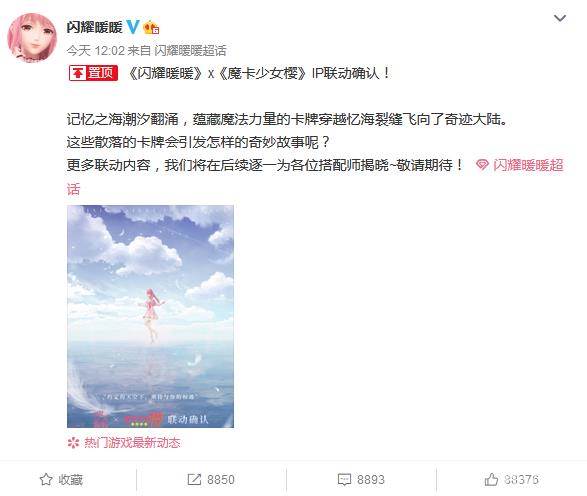Viewport: 587px width, 496px height.
Task: Click the 收藏 label
Action: coord(70,480)
